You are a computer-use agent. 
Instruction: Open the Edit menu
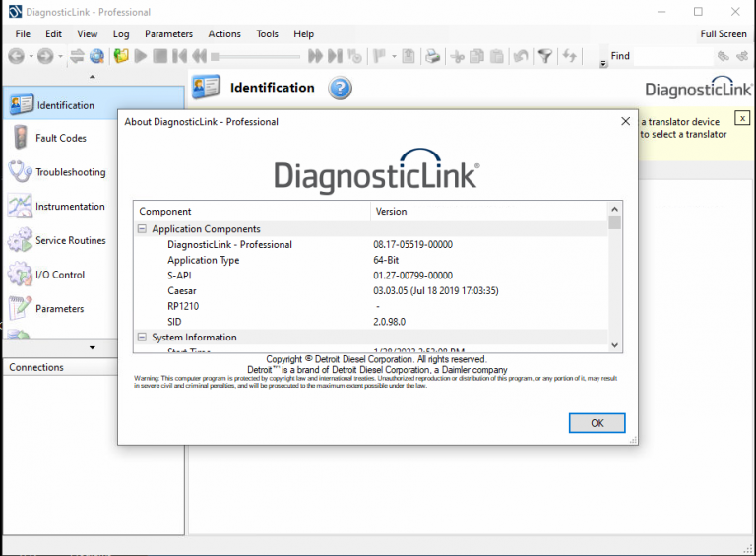point(53,34)
